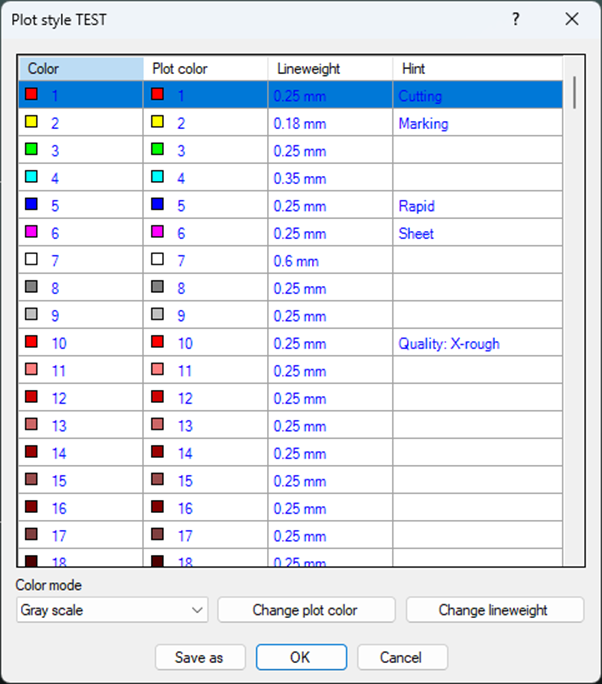Click the blue plot color 5 swatch
The width and height of the screenshot is (602, 684).
coord(157,204)
